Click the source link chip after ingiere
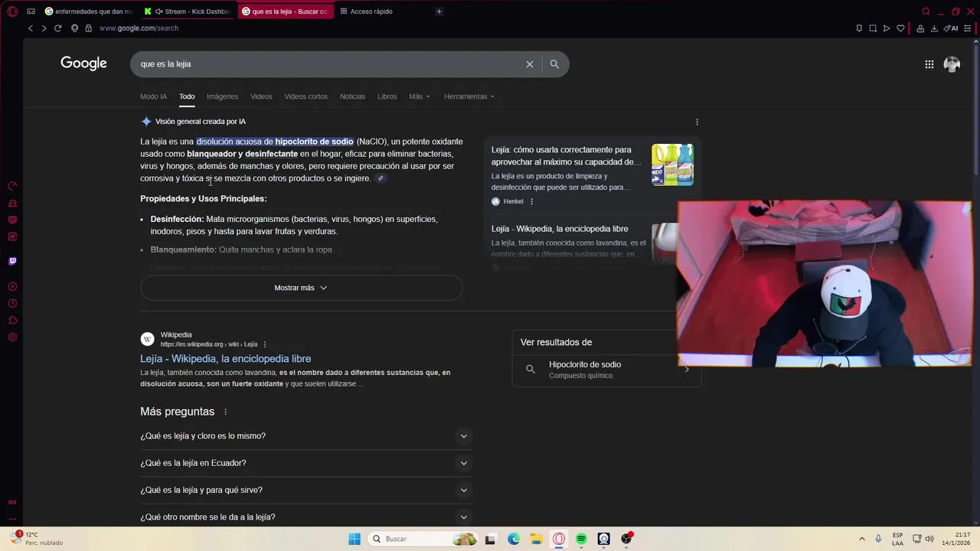Image resolution: width=980 pixels, height=551 pixels. [381, 178]
